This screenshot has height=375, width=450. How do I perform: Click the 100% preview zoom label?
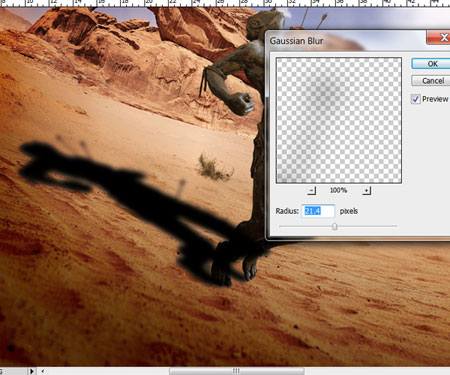[338, 190]
